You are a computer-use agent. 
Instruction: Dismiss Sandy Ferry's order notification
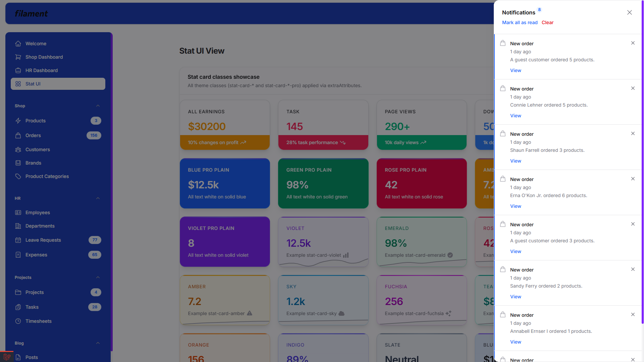[633, 269]
